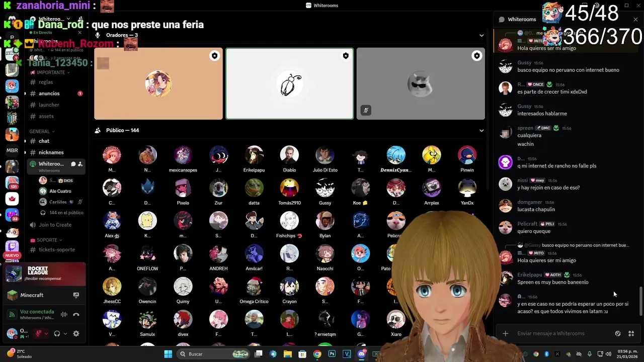Open File Explorer from the taskbar
This screenshot has height=362, width=644.
(x=288, y=354)
